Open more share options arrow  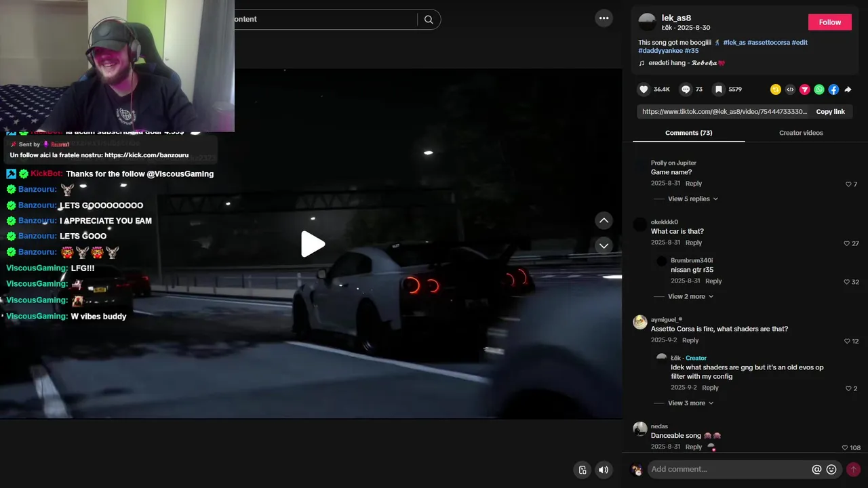click(848, 89)
